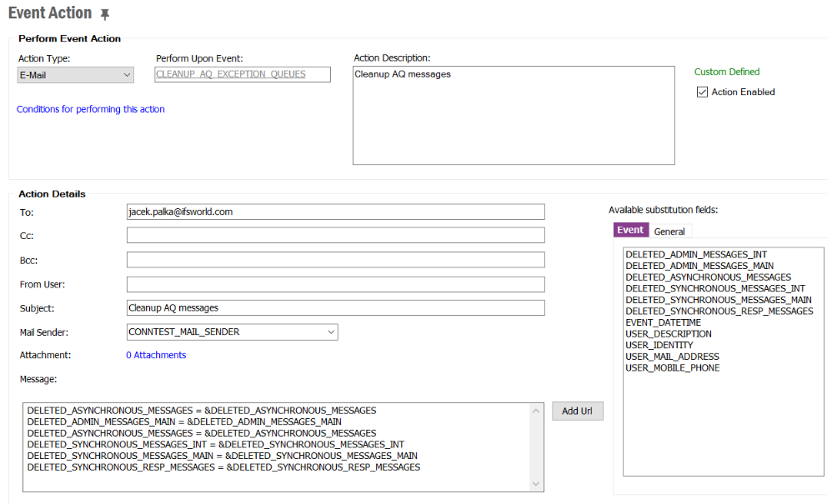
Task: Click into the To email field
Action: point(335,212)
